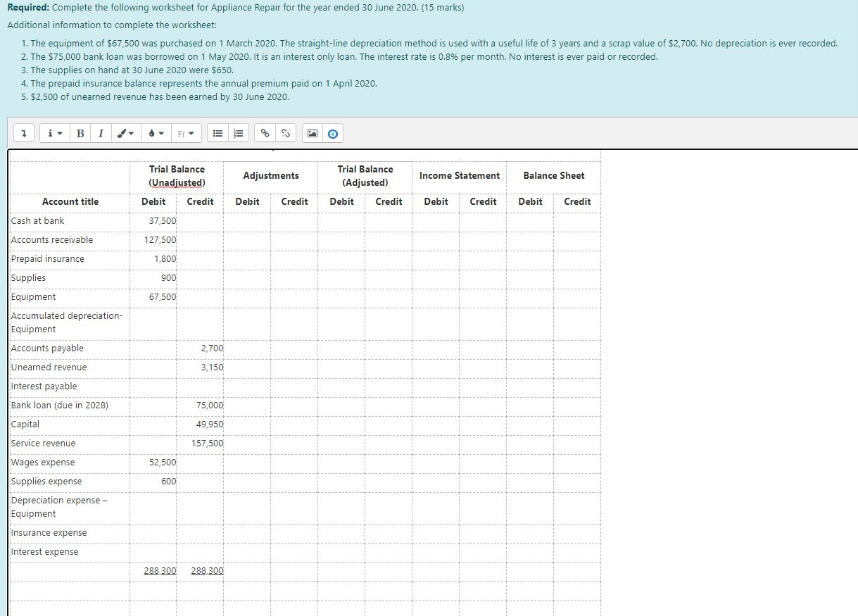Screen dimensions: 858x616
Task: Click the Balance Sheet column header
Action: click(554, 176)
